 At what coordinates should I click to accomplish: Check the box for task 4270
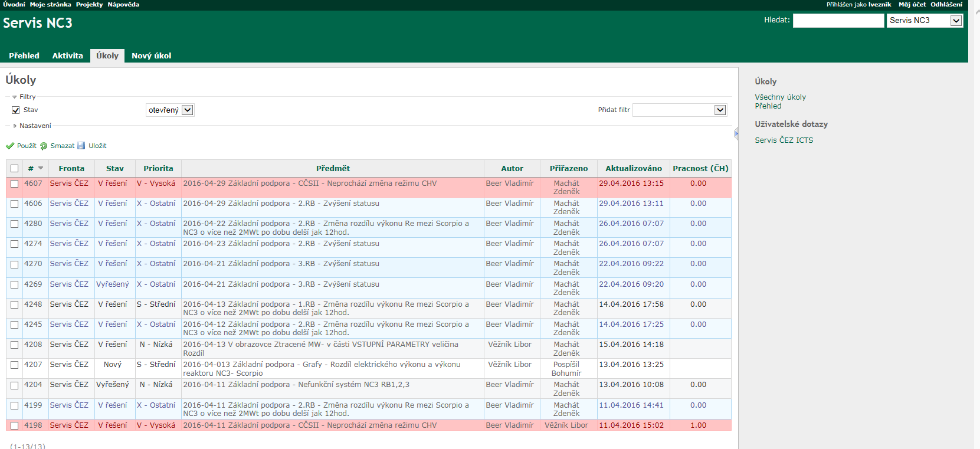[15, 264]
